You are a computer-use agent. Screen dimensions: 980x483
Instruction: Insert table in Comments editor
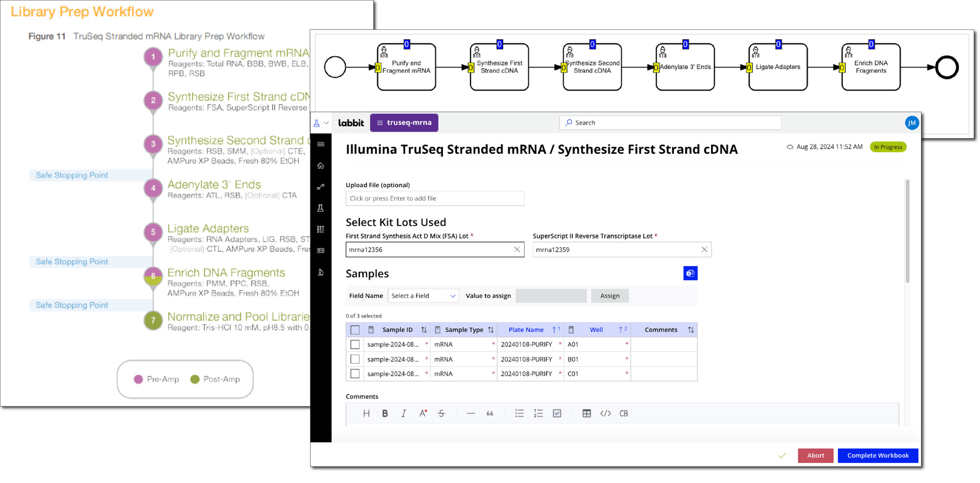click(587, 413)
